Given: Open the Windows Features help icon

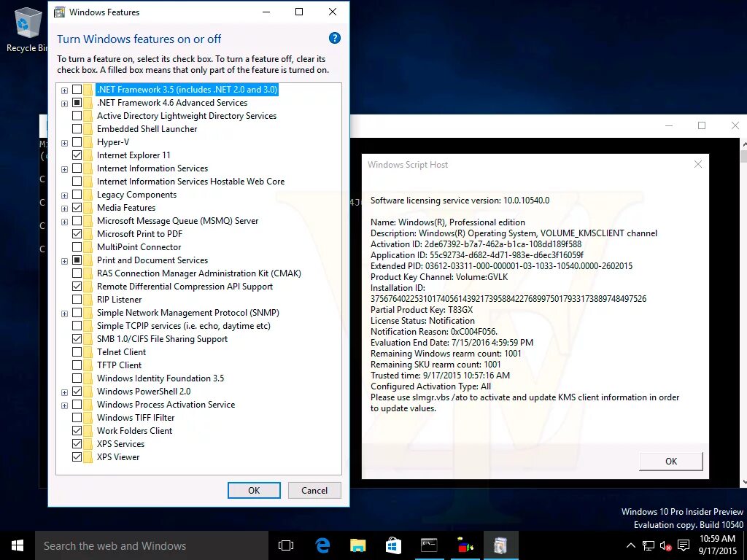Looking at the screenshot, I should (x=334, y=38).
